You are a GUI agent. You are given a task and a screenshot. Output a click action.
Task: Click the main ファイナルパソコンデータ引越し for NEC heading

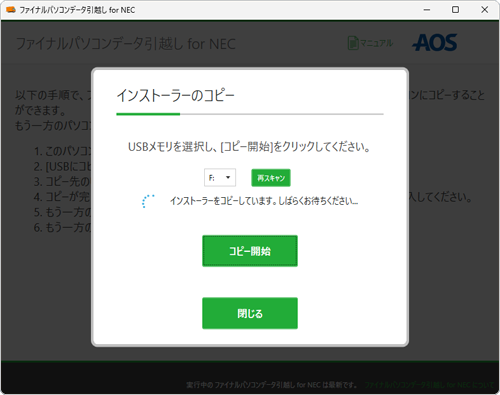point(126,44)
